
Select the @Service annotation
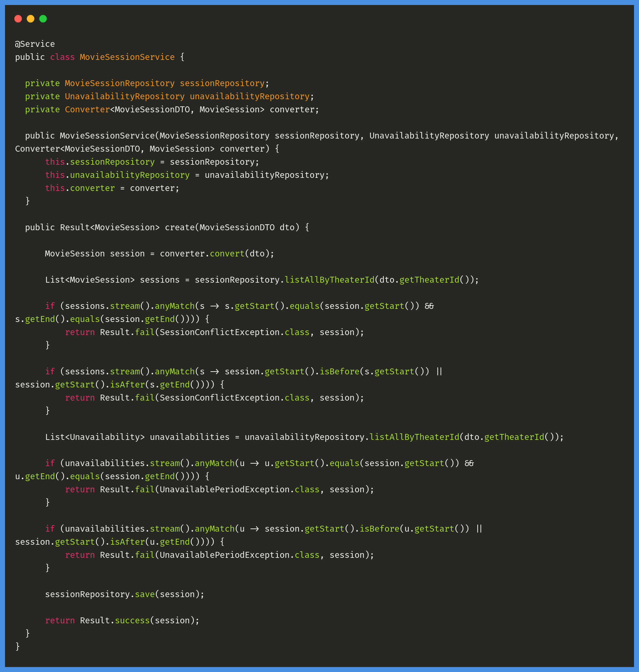click(34, 43)
